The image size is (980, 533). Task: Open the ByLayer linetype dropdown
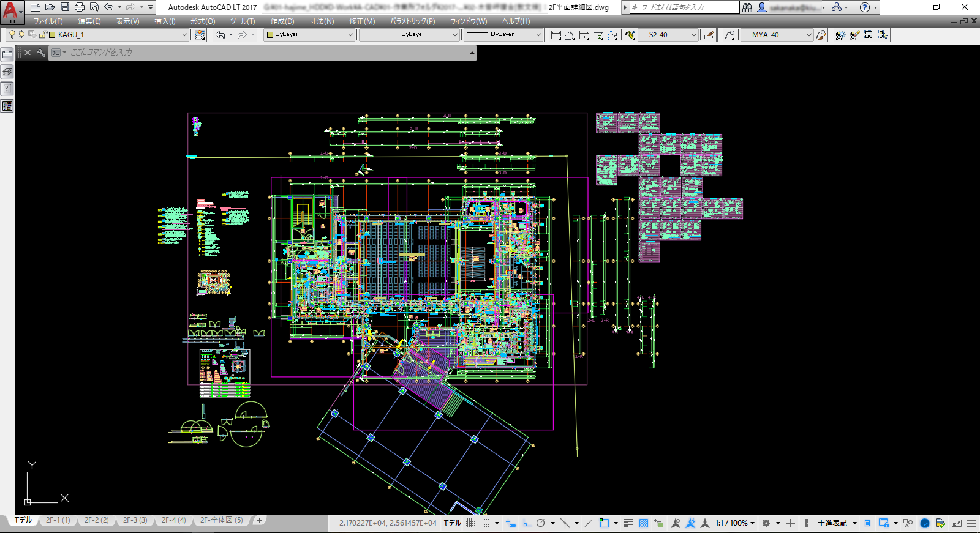[455, 35]
